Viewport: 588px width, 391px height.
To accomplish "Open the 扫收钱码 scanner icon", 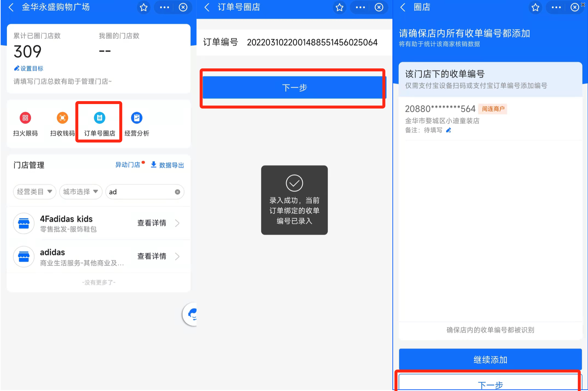I will pos(62,118).
